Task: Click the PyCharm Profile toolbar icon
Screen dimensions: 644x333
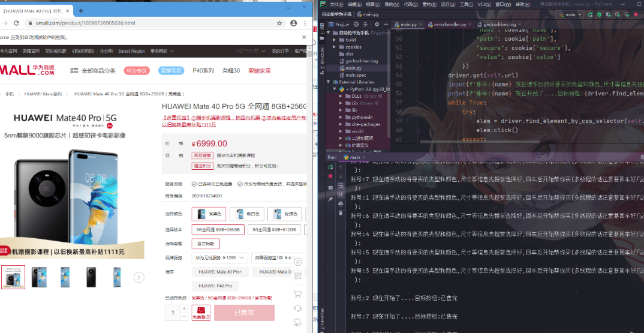Action: point(618,14)
